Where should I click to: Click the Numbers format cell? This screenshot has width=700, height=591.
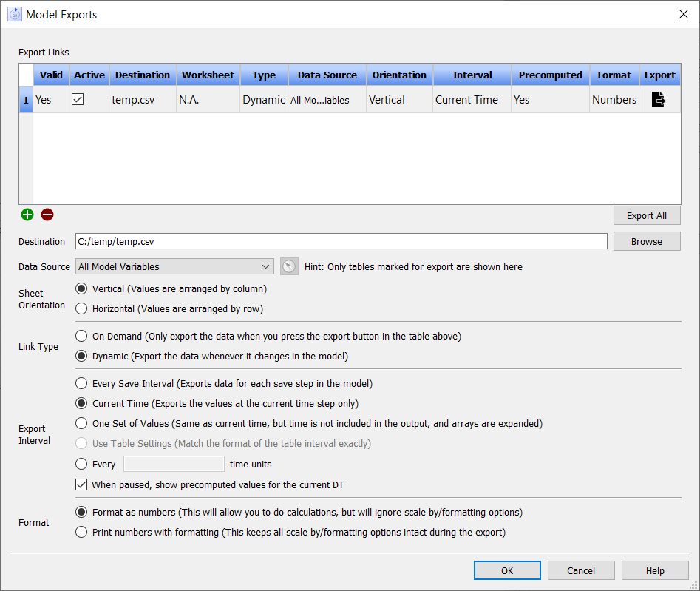(614, 100)
